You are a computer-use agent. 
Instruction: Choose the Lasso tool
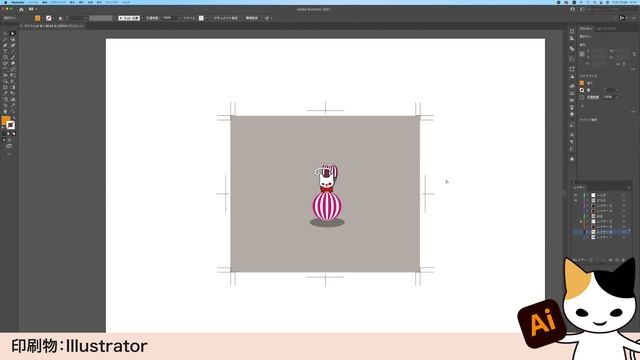pyautogui.click(x=13, y=40)
